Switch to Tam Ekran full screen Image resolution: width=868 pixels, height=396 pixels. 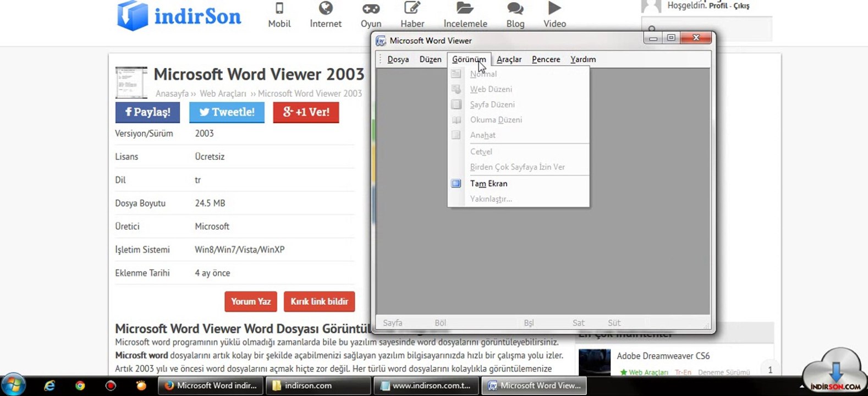click(519, 184)
